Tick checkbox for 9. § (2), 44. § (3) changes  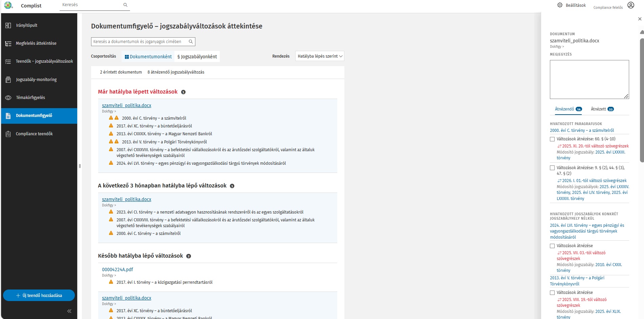point(552,168)
